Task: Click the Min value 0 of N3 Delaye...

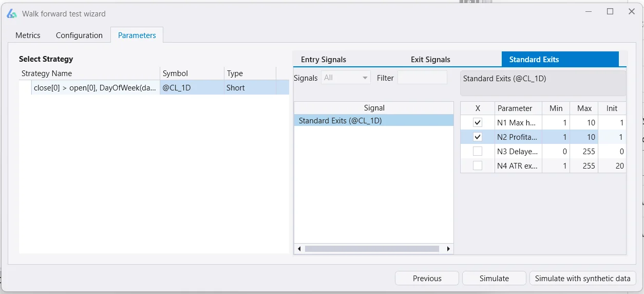Action: click(556, 152)
